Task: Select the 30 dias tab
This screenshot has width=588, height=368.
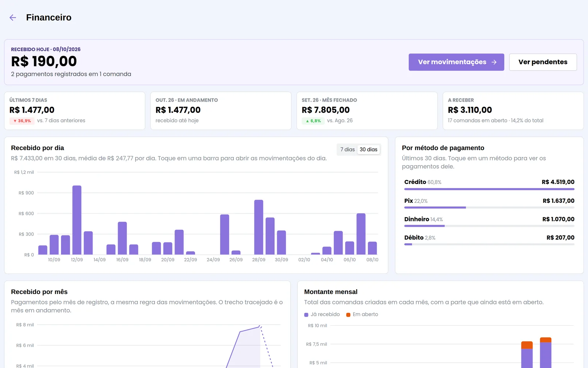Action: pos(369,149)
